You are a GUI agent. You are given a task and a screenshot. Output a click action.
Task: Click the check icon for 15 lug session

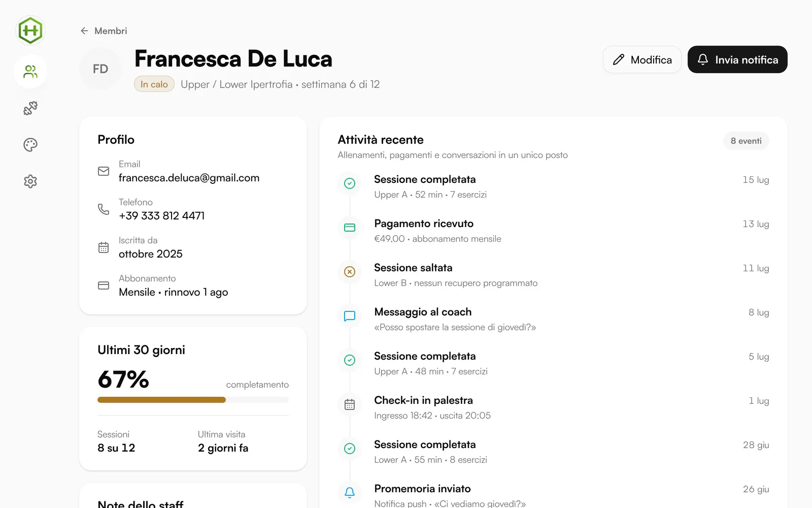(350, 183)
